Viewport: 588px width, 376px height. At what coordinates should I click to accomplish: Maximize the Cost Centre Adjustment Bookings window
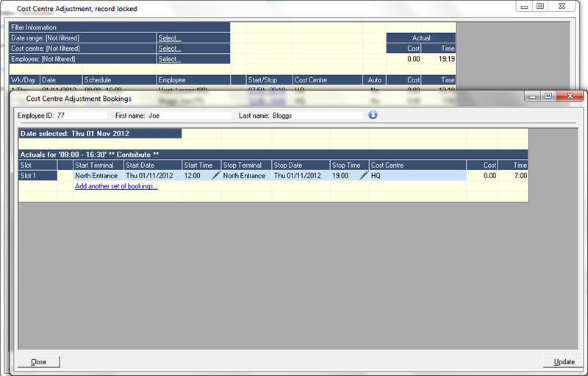(x=548, y=96)
